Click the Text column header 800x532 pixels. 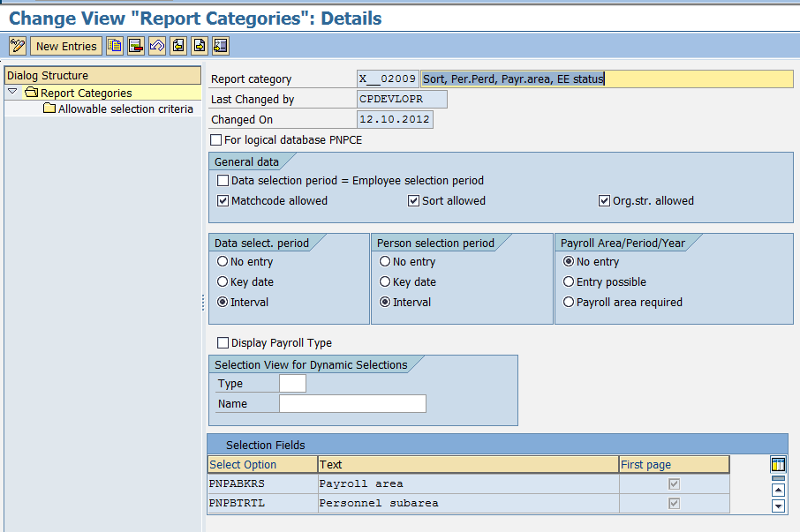468,465
